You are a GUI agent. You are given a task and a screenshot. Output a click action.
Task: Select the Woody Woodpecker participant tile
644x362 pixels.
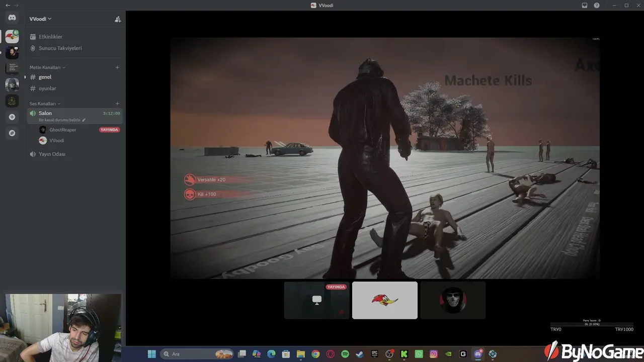point(385,300)
